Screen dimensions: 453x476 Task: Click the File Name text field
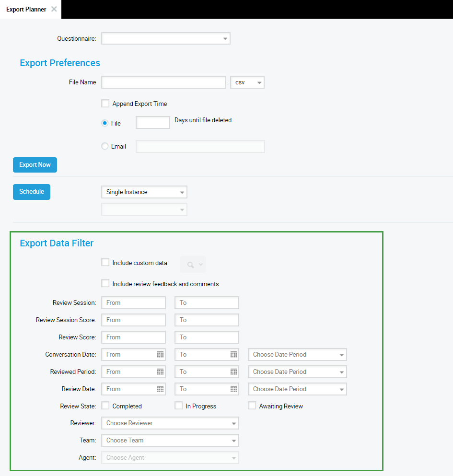[163, 82]
